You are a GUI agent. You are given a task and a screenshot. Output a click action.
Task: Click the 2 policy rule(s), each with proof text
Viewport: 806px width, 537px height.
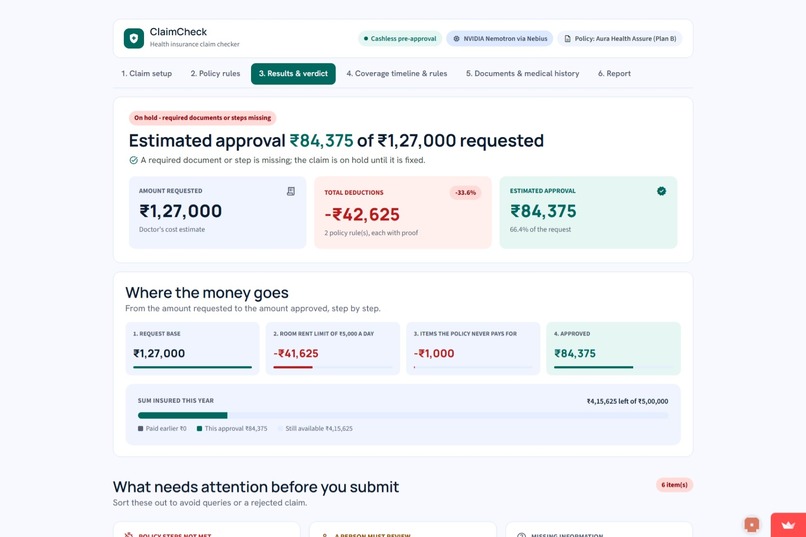tap(371, 233)
